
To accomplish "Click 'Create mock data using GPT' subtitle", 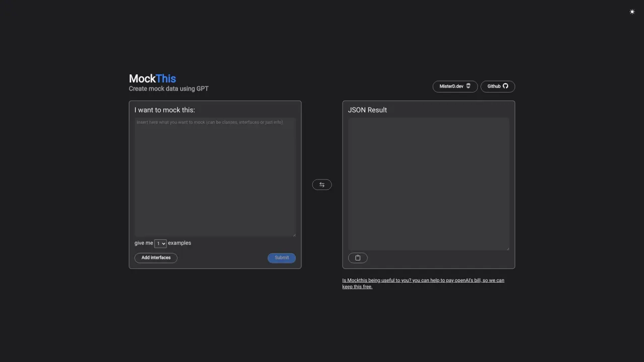I will pos(169,89).
